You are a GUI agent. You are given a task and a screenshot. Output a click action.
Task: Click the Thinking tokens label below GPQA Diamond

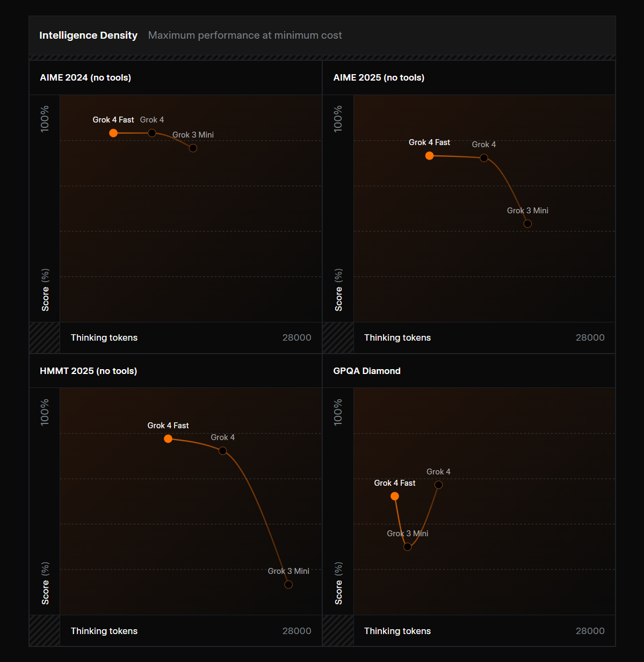coord(397,631)
